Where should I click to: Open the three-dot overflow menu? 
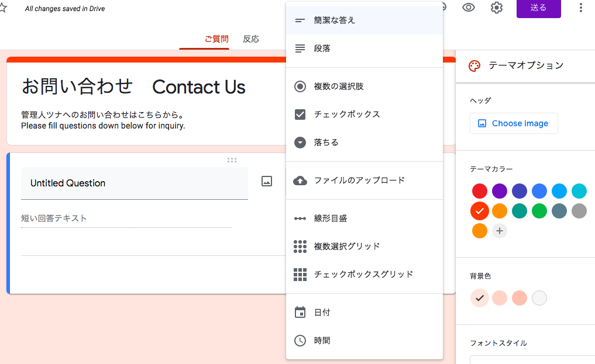[580, 7]
